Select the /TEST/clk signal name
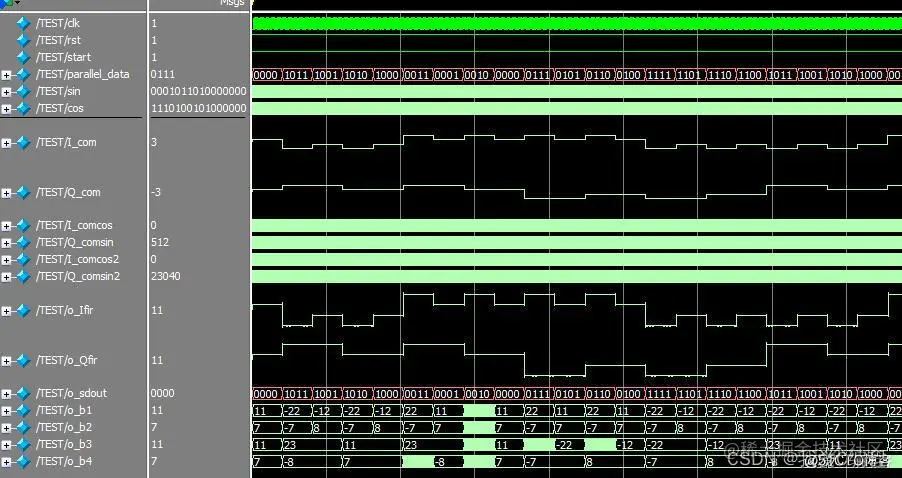This screenshot has width=902, height=478. [58, 23]
